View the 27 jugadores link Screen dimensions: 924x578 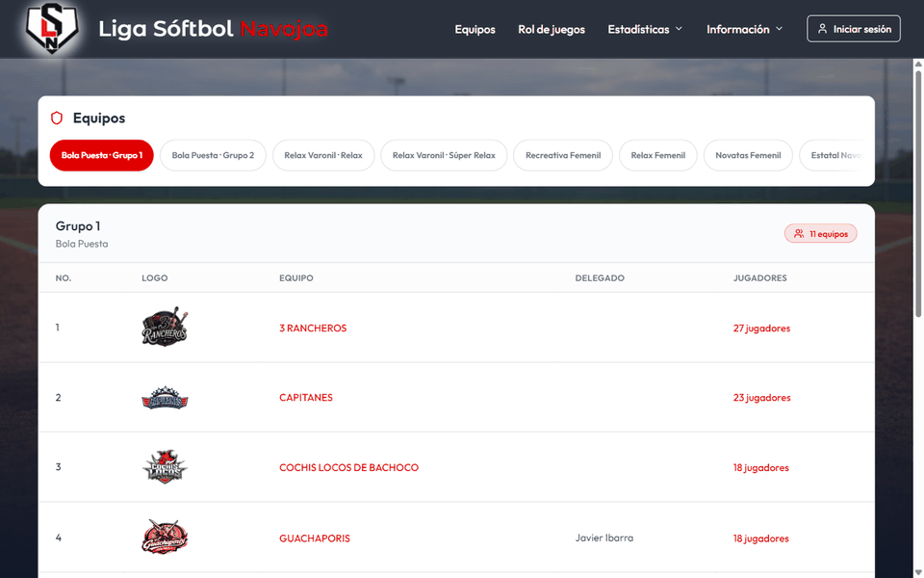pos(761,328)
